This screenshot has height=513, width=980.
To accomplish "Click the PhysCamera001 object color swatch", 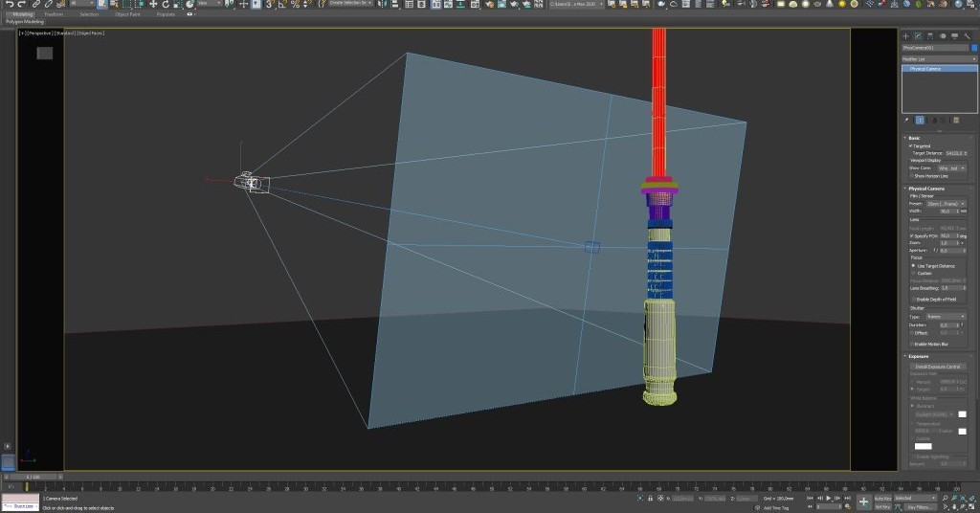I will click(973, 48).
